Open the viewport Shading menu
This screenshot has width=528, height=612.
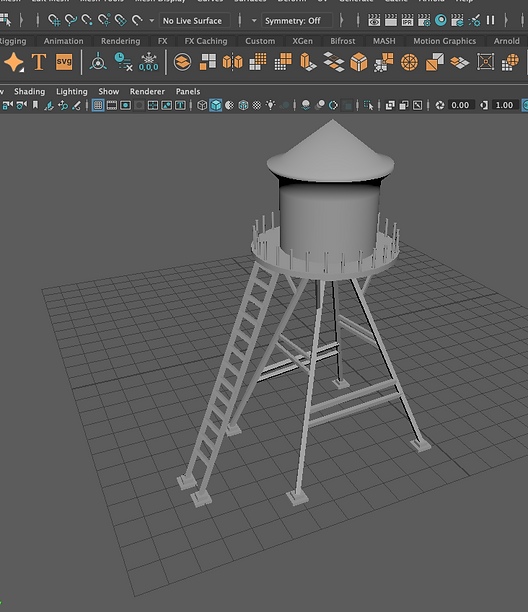click(x=30, y=91)
